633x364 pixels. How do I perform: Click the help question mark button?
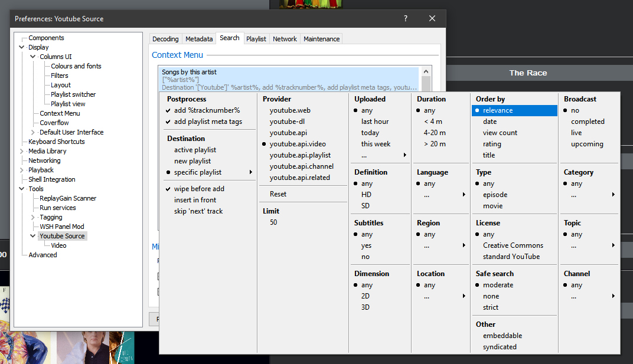pos(405,18)
